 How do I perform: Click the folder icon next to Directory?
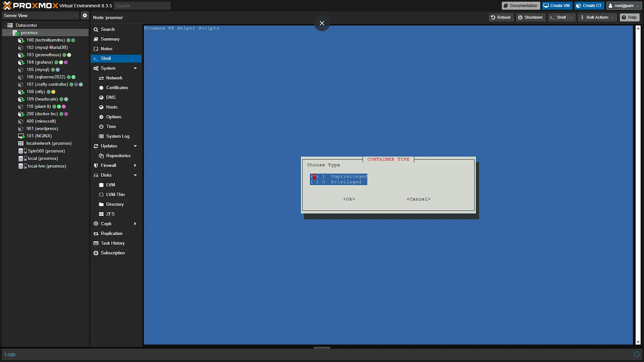(101, 204)
